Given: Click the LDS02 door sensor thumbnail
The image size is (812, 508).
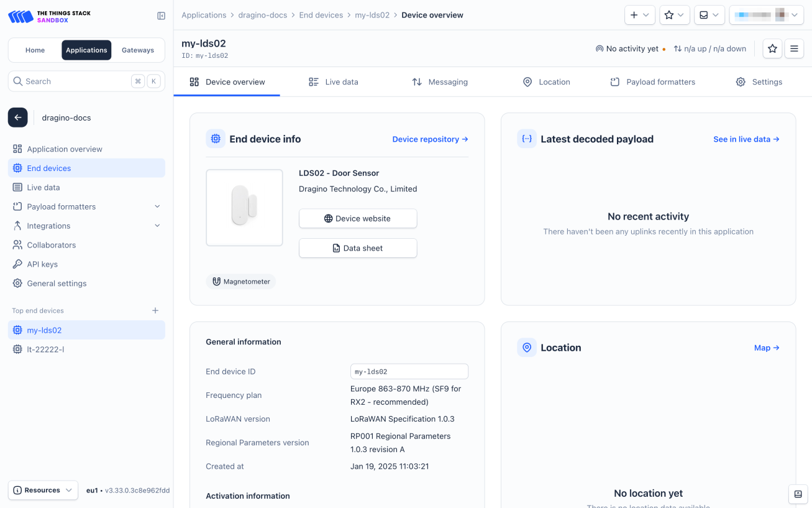Looking at the screenshot, I should (x=244, y=208).
